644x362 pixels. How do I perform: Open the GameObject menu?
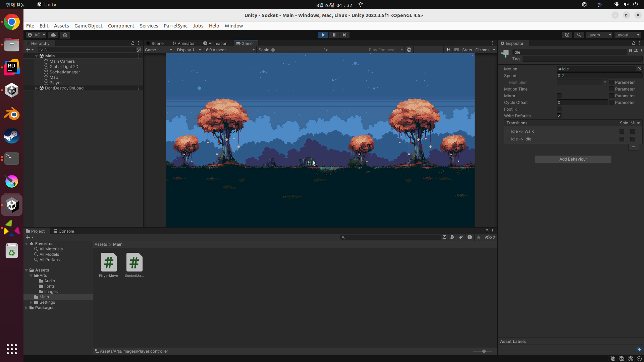click(88, 26)
